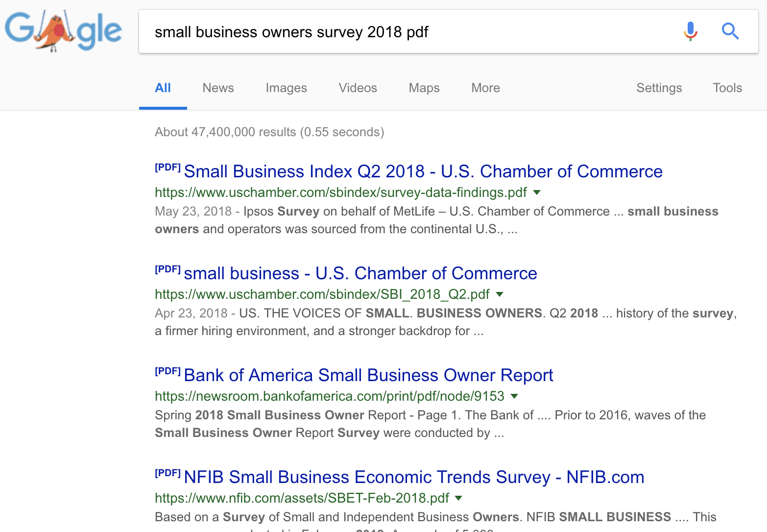Open NFIB Small Business Economic Trends Survey link
Image resolution: width=767 pixels, height=532 pixels.
(414, 477)
